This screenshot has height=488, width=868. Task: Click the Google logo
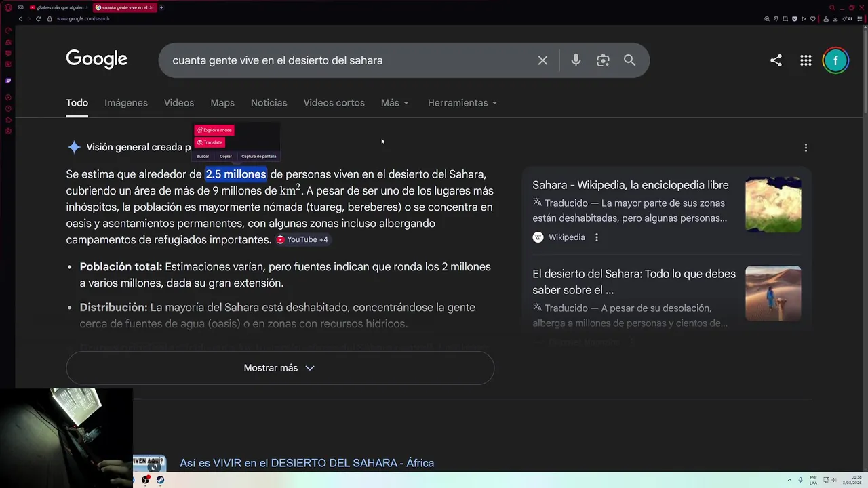96,60
